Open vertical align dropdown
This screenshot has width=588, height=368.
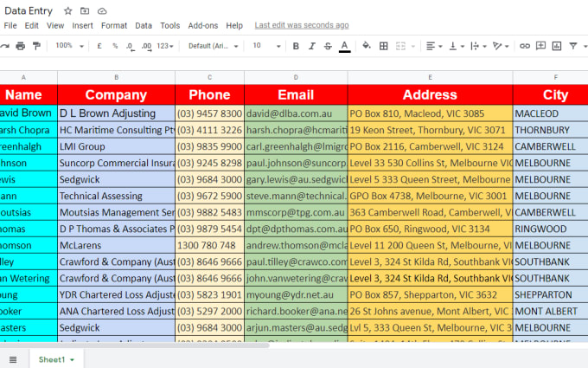(457, 46)
